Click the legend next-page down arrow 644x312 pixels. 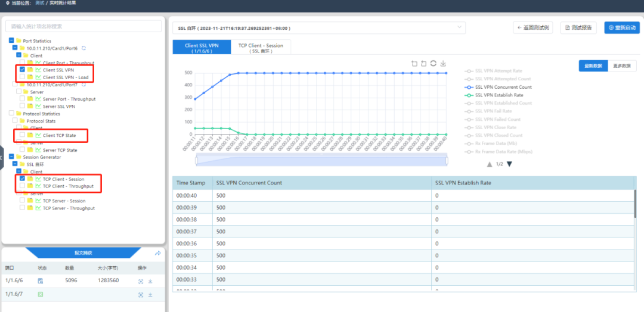point(509,164)
